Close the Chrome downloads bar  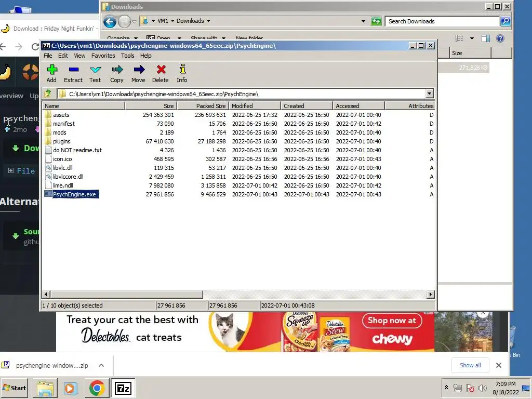pyautogui.click(x=498, y=365)
